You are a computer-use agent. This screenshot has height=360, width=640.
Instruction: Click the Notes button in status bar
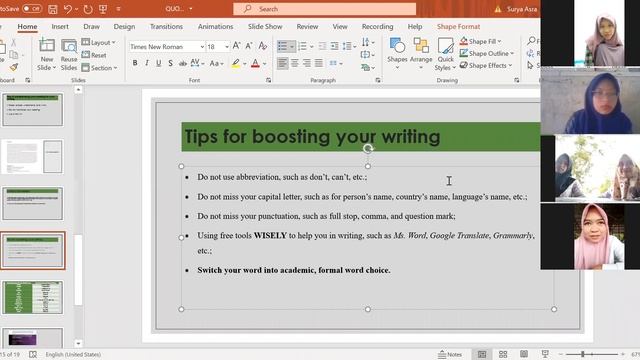pyautogui.click(x=450, y=354)
